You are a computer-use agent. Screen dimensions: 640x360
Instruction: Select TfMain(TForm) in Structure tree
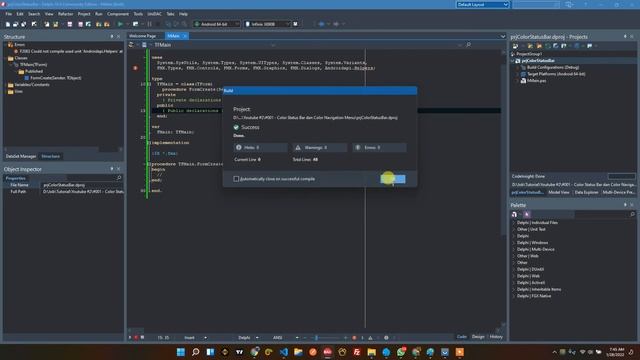33,64
